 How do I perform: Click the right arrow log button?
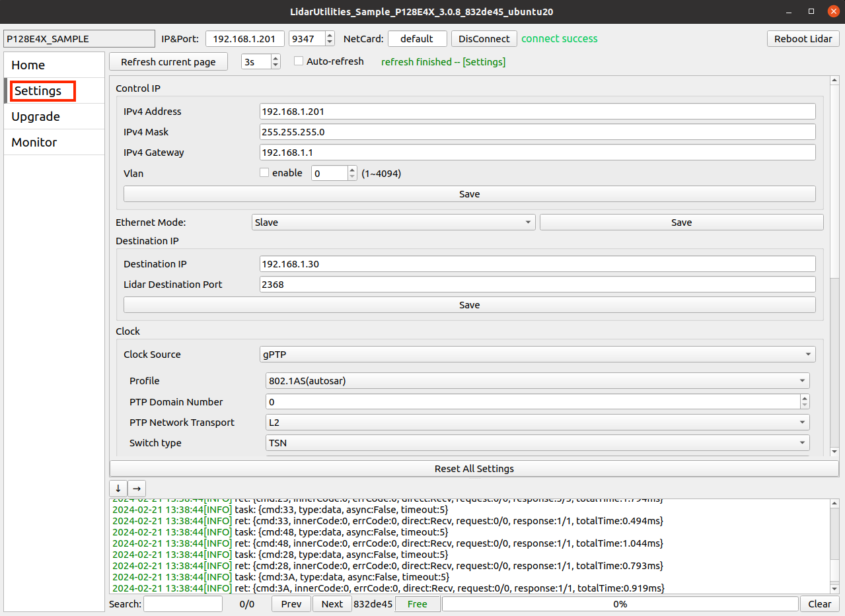point(136,489)
